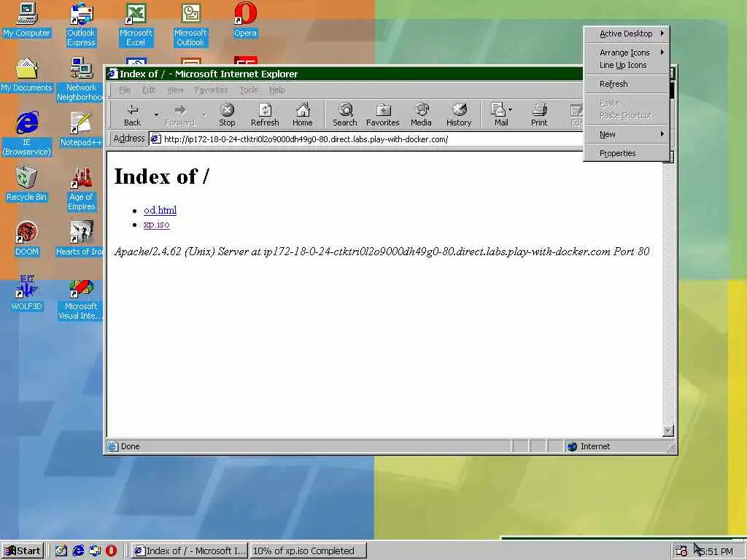Select IE (Browservice) desktop icon
The height and width of the screenshot is (560, 747).
coord(27,134)
